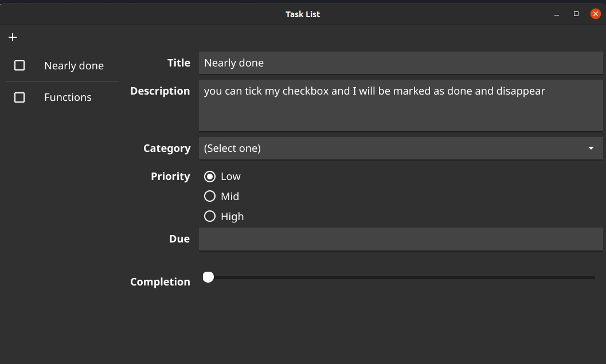
Task: Click the Description text area
Action: click(x=400, y=105)
